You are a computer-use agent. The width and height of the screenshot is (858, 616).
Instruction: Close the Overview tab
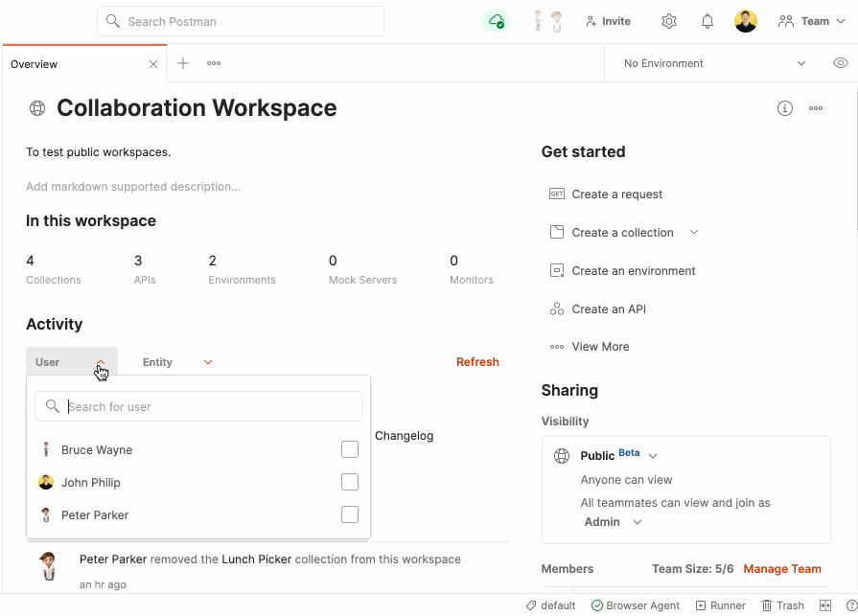[x=153, y=64]
